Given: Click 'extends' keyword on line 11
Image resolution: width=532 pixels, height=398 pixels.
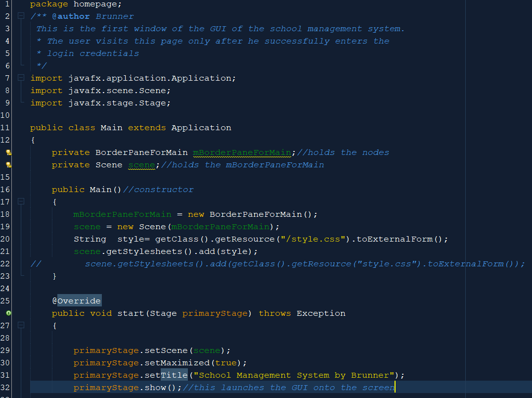Looking at the screenshot, I should point(146,128).
